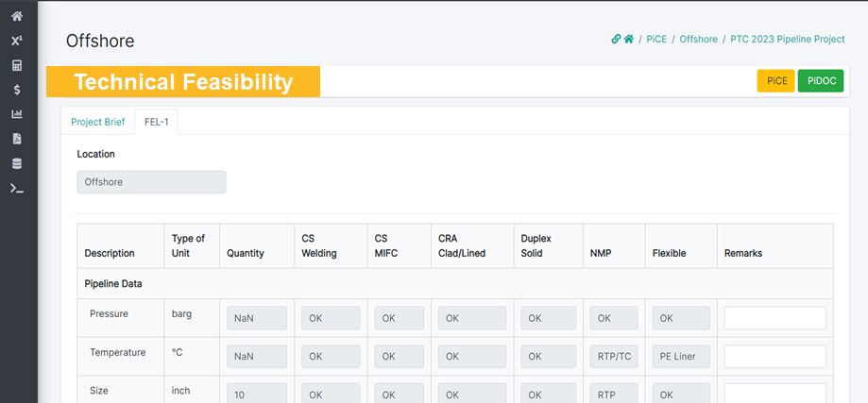Click the Temperature Duplex Solid OK field

[548, 357]
